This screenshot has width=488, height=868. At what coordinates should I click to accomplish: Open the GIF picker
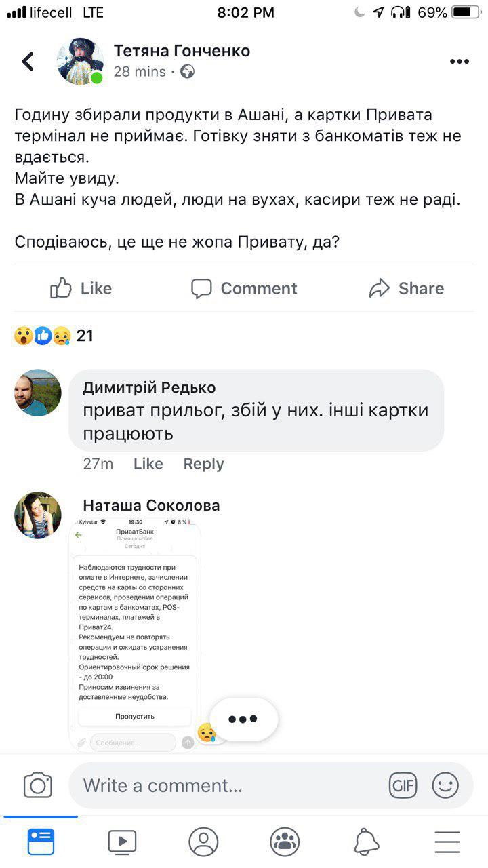point(403,785)
